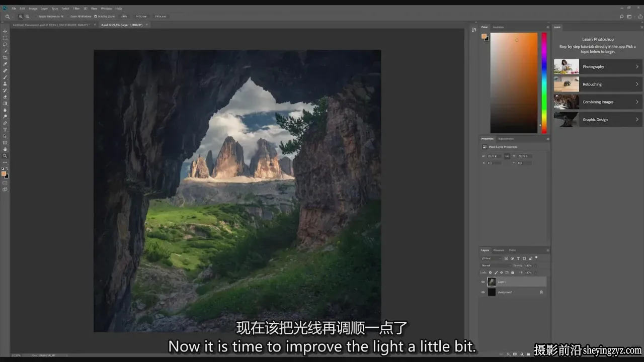Select the Horizontal Type tool
The image size is (644, 362).
coord(5,129)
